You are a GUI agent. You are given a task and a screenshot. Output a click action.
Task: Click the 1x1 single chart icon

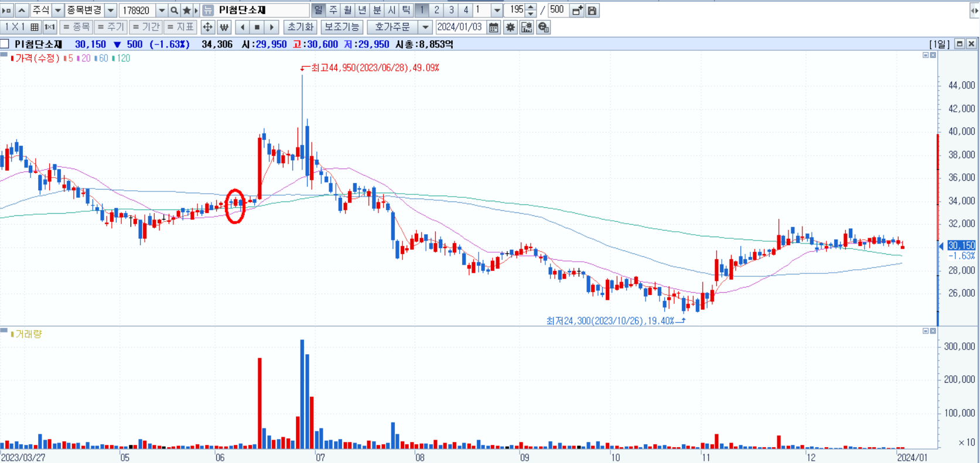(49, 27)
